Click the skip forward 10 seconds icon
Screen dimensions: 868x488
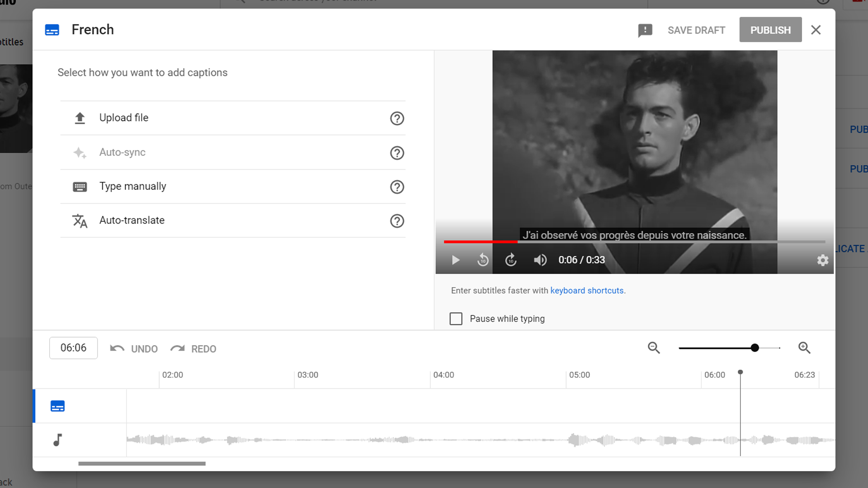(x=510, y=260)
